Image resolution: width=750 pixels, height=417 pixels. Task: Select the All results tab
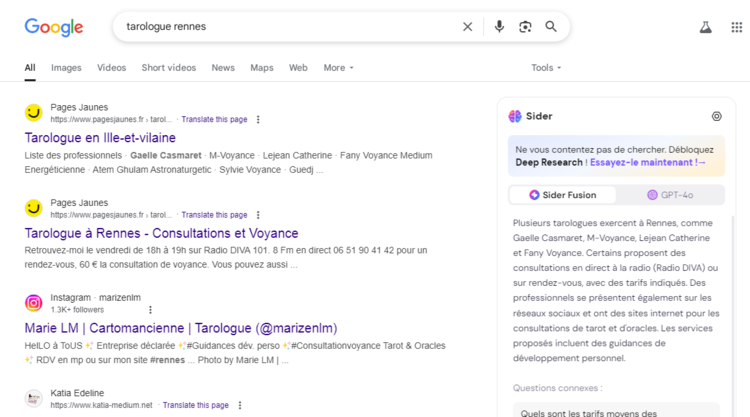point(30,68)
